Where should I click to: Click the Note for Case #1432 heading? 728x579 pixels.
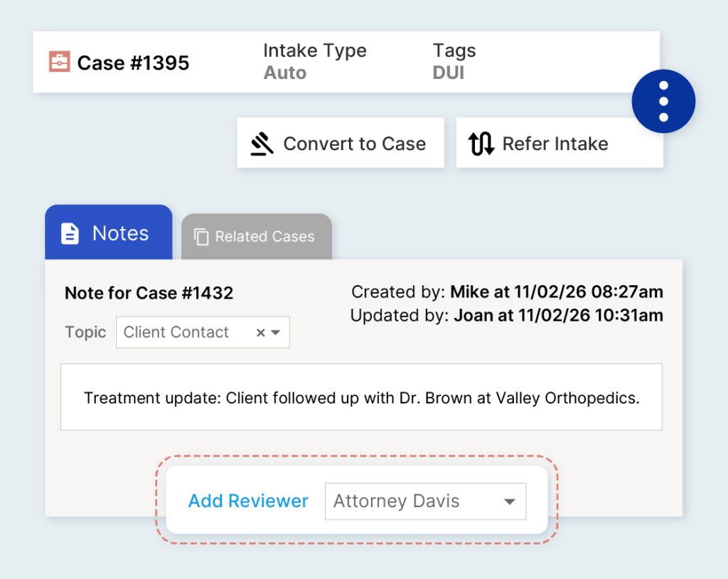[149, 292]
